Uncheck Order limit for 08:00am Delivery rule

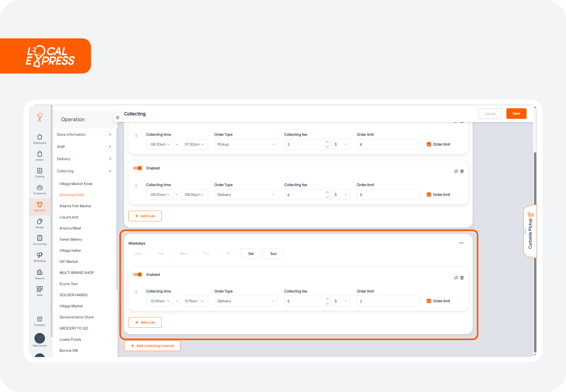pyautogui.click(x=429, y=195)
